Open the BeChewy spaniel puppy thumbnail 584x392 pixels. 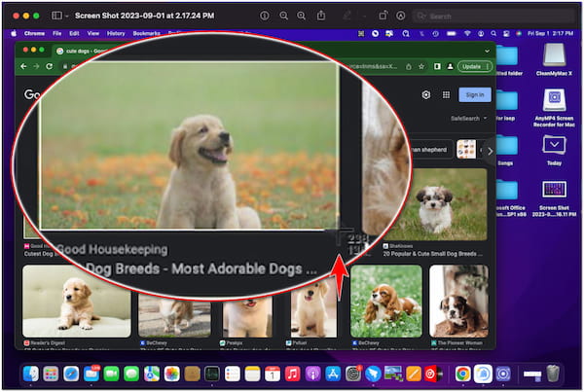pyautogui.click(x=386, y=302)
